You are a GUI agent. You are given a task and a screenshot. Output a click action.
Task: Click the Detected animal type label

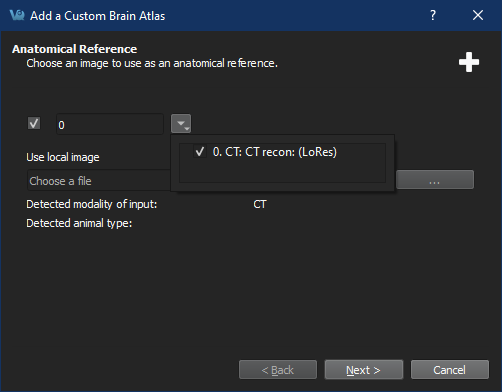coord(79,223)
